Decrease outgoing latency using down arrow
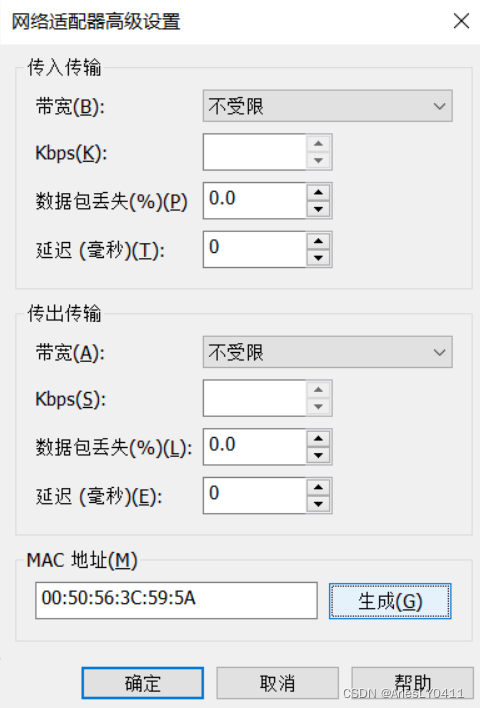The width and height of the screenshot is (480, 708). click(318, 504)
